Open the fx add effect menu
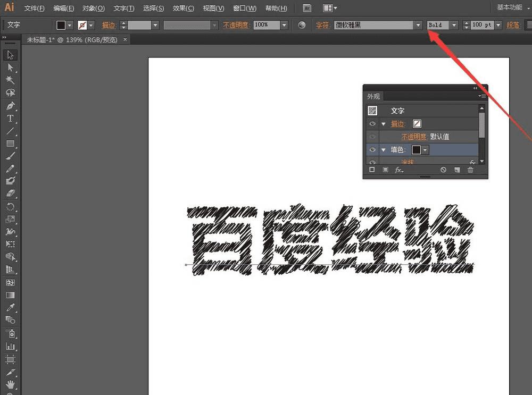This screenshot has width=532, height=395. click(398, 170)
